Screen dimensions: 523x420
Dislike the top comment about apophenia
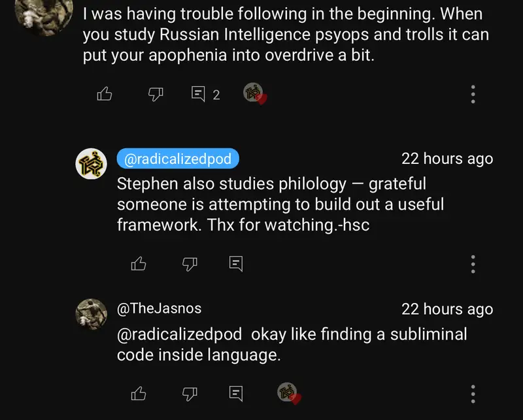pyautogui.click(x=156, y=95)
